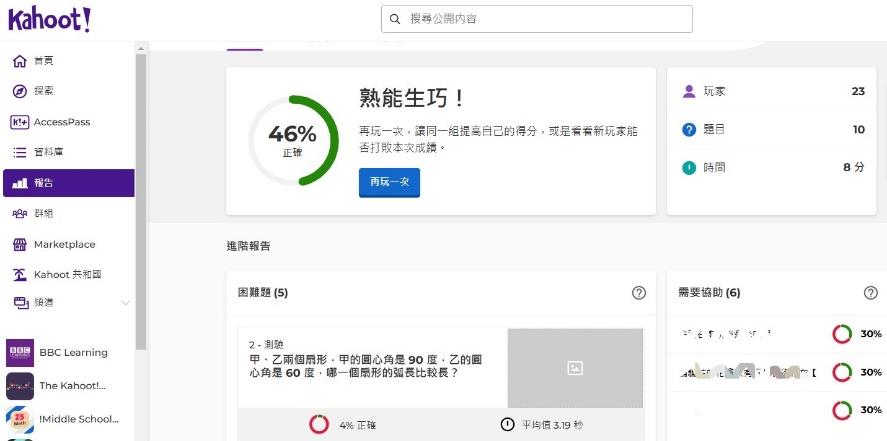Open the AccessPass K!+ icon
The width and height of the screenshot is (887, 441).
pyautogui.click(x=20, y=122)
